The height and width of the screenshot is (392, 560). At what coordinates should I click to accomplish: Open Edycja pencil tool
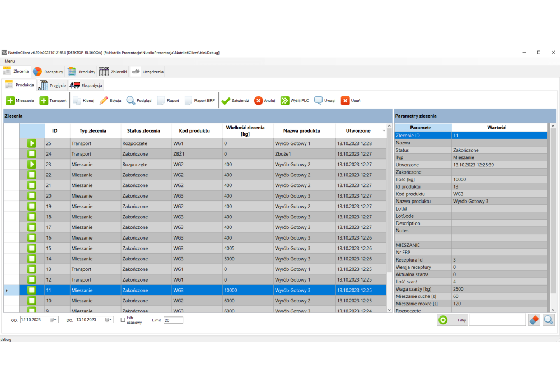pyautogui.click(x=110, y=101)
